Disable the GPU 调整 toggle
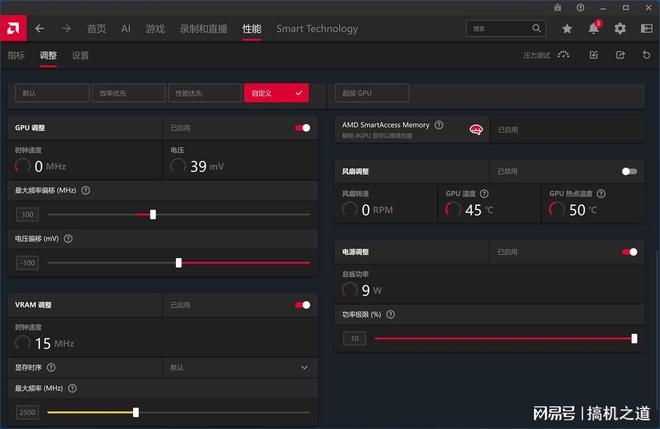 click(x=303, y=128)
